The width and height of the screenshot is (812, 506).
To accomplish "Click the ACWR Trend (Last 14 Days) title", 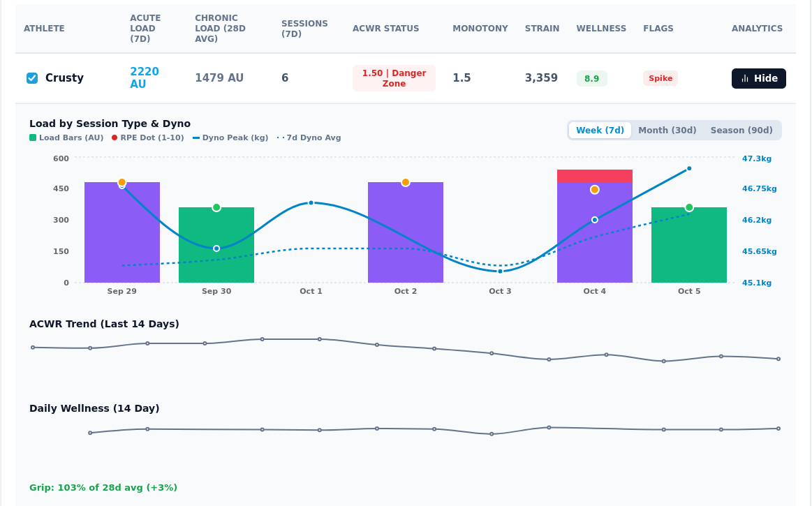I will coord(104,325).
